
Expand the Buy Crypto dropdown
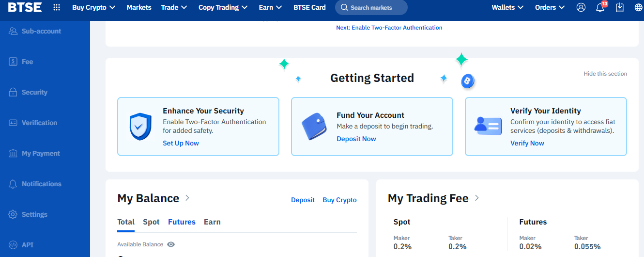point(94,7)
